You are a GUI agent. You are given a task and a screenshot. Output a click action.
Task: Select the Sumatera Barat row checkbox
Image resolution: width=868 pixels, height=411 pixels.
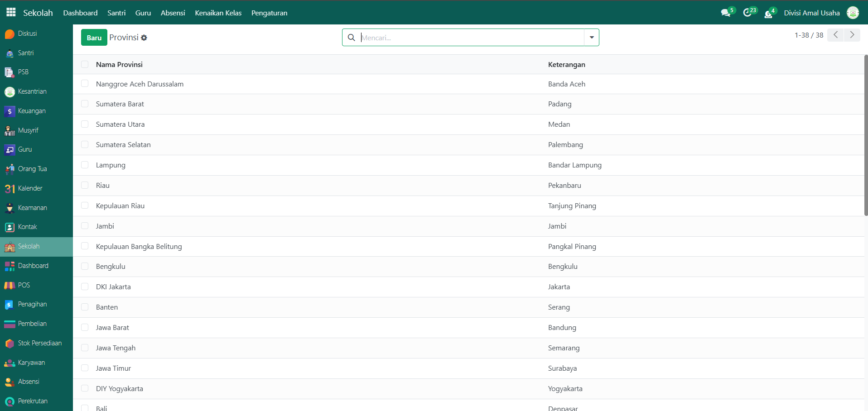tap(85, 104)
